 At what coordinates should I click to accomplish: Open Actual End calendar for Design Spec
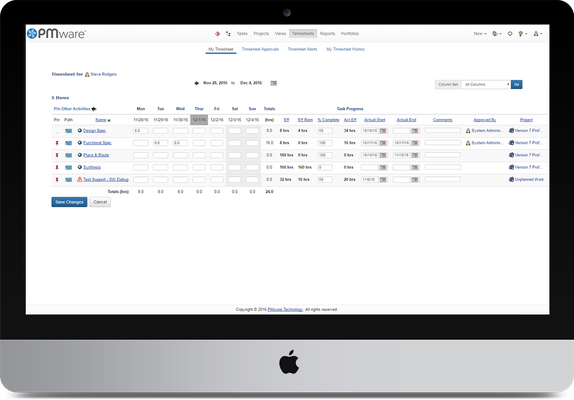[415, 131]
